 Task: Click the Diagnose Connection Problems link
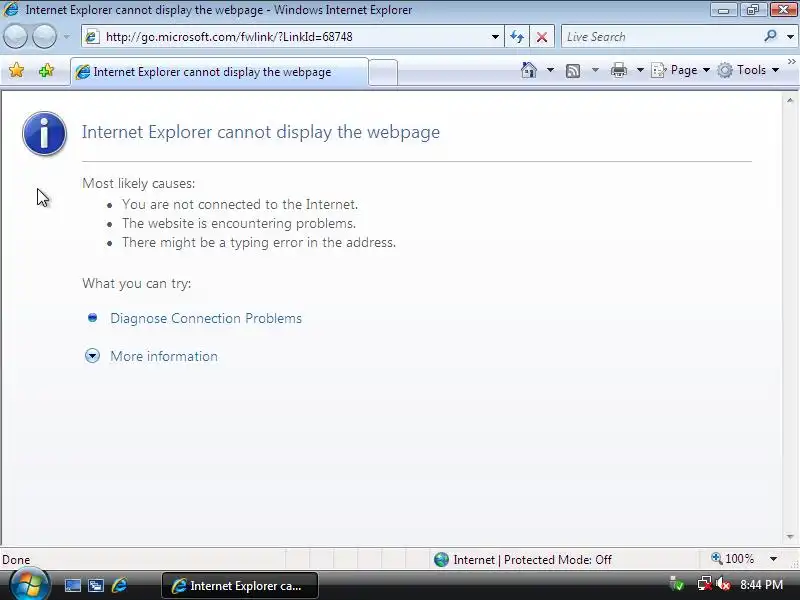coord(206,318)
